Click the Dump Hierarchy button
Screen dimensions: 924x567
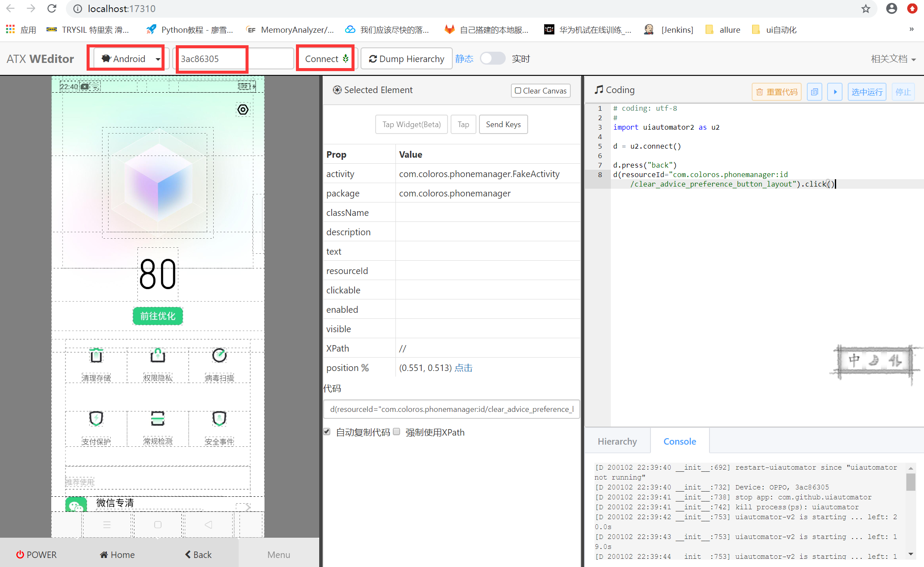point(406,59)
